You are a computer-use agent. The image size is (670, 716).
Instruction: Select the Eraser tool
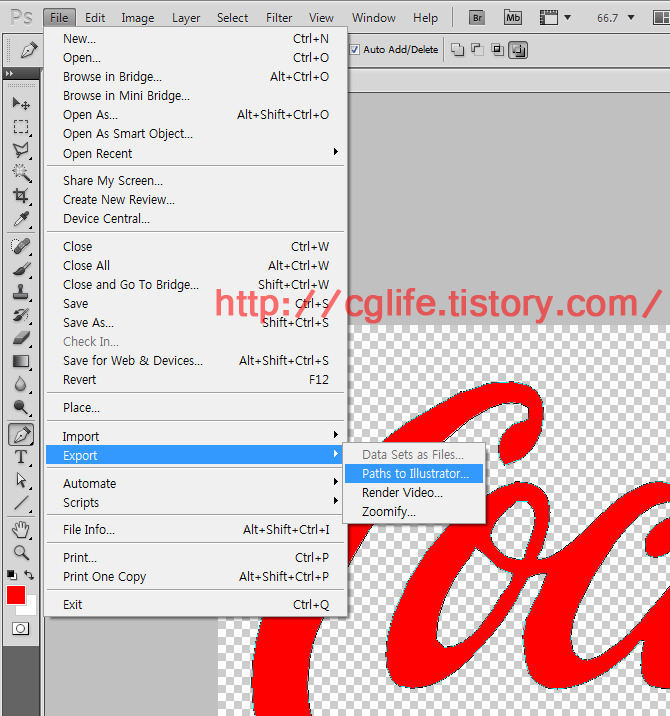pyautogui.click(x=21, y=338)
